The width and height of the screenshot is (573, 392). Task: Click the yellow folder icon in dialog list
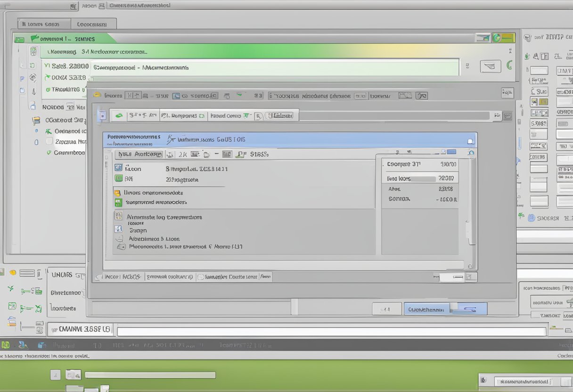[117, 193]
